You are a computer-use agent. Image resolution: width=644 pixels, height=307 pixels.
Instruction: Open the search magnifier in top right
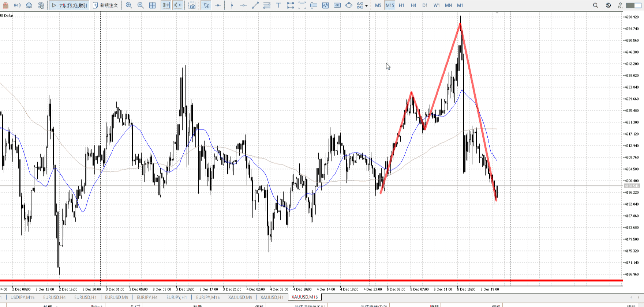tap(595, 5)
